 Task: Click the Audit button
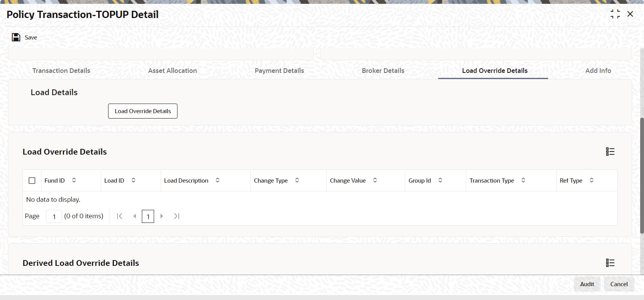coord(587,284)
